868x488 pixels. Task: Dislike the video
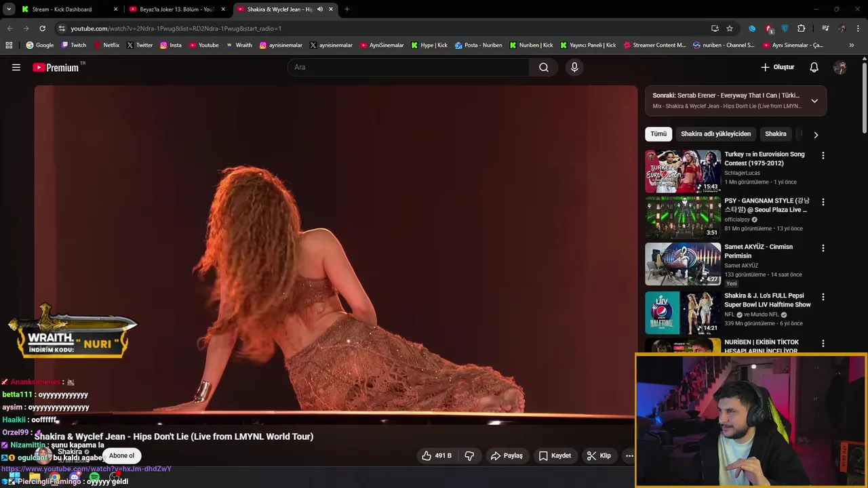pos(469,455)
